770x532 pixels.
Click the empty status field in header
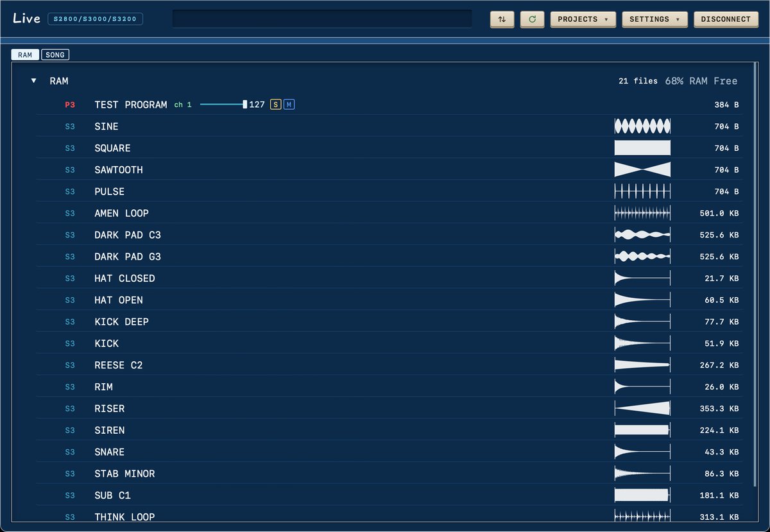(322, 19)
